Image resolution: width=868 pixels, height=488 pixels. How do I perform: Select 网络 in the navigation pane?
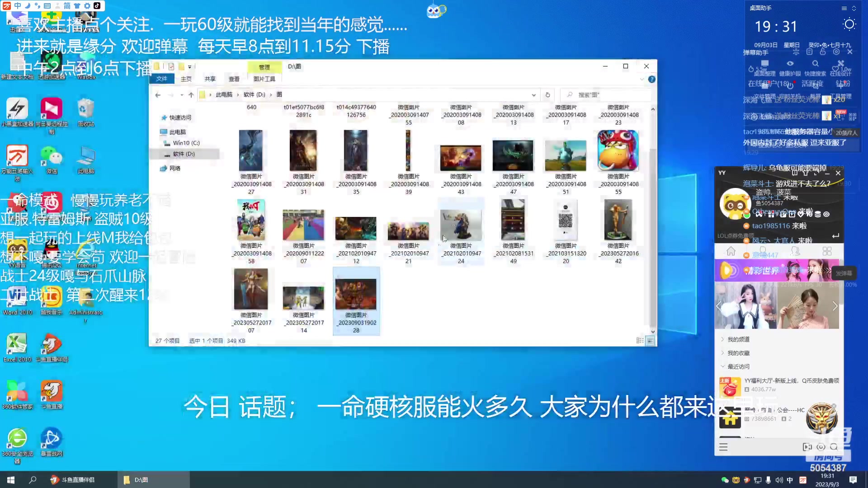pos(175,168)
